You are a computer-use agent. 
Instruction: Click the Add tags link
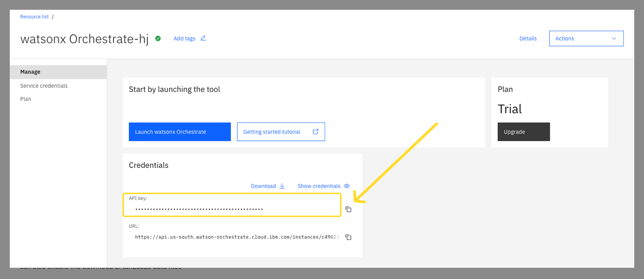(x=184, y=39)
